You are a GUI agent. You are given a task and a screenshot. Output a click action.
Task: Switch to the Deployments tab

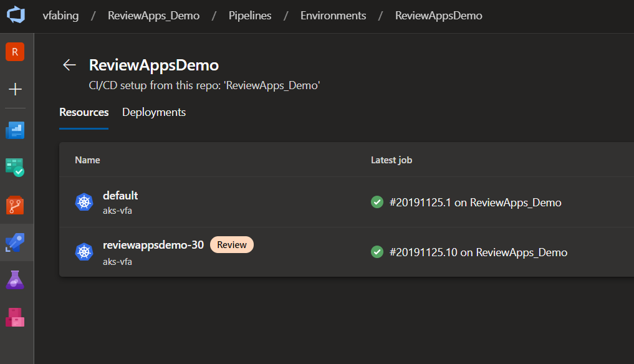154,112
